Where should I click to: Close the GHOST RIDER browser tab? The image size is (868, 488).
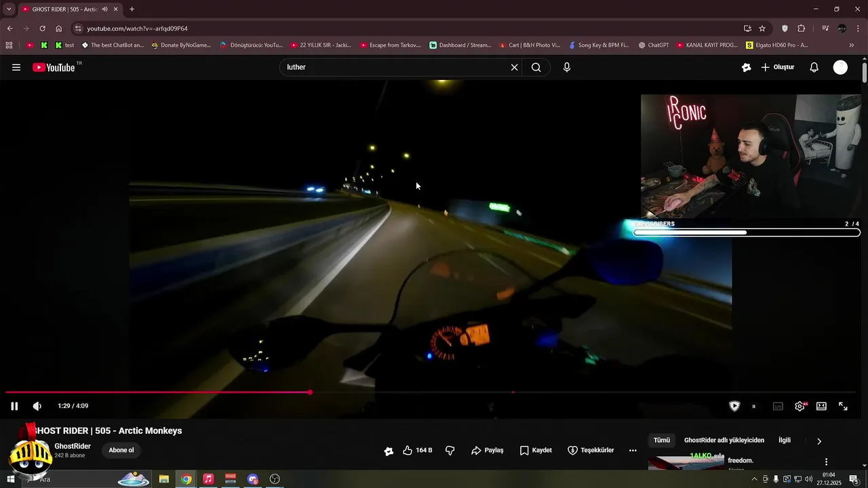click(116, 9)
